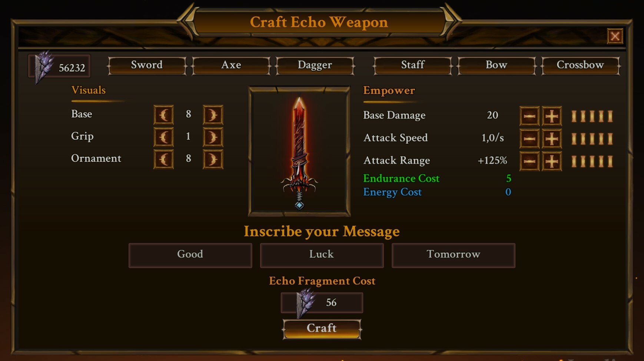Image resolution: width=644 pixels, height=361 pixels.
Task: Click previous arrow for Grip visual
Action: 164,137
